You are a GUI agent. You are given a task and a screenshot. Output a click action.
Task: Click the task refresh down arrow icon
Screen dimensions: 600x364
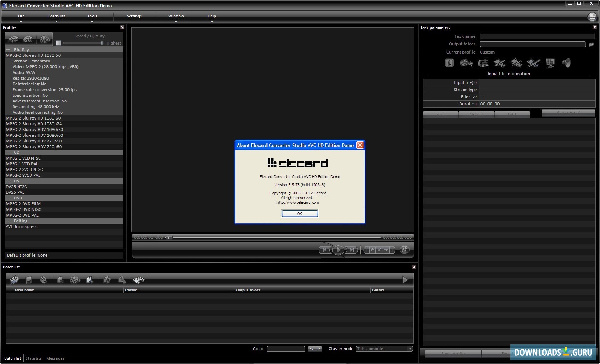click(x=106, y=280)
